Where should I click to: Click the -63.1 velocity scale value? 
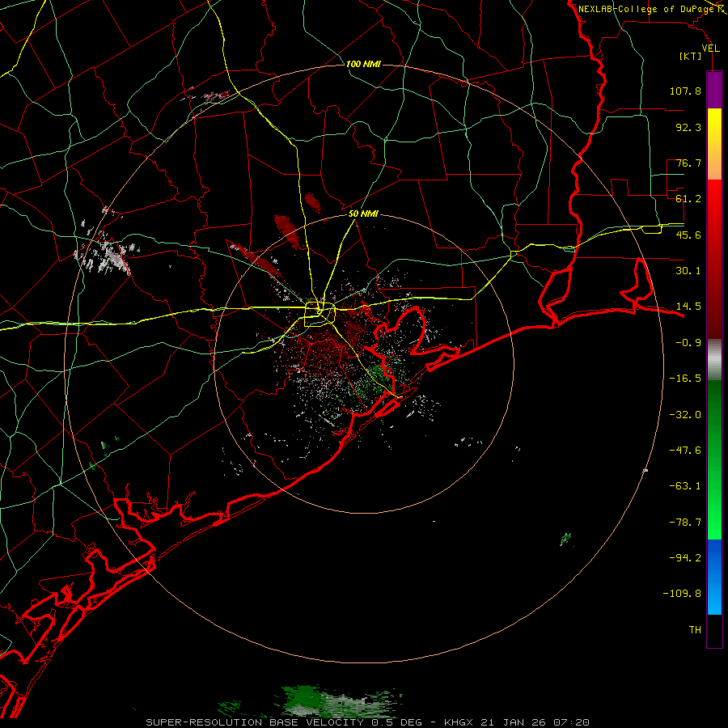685,486
